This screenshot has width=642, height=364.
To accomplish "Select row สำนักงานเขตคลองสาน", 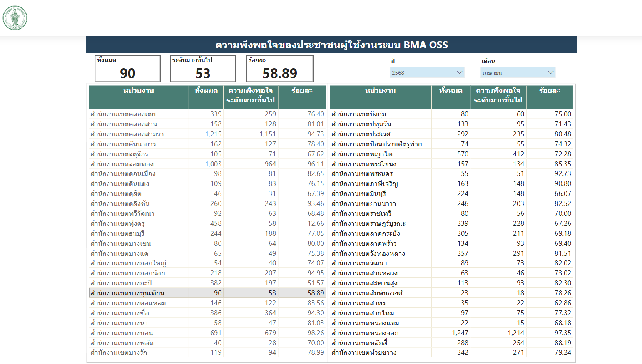I will (207, 124).
